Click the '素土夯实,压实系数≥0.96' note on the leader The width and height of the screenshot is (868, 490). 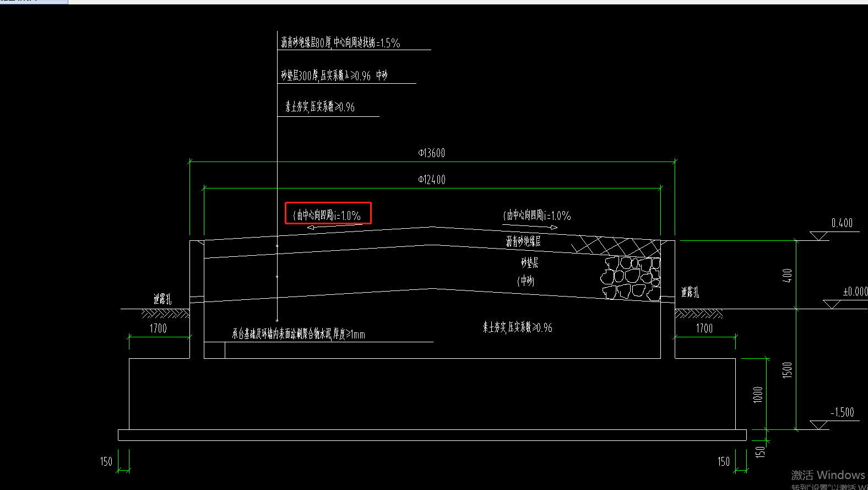[x=320, y=107]
